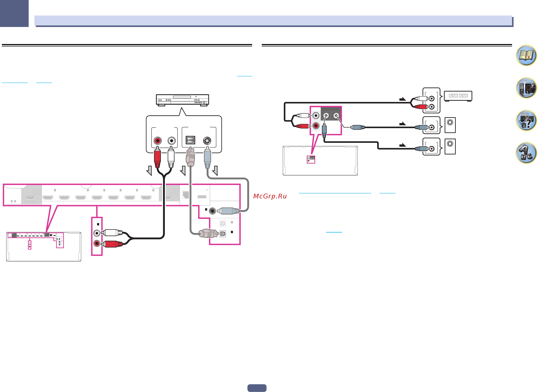This screenshot has width=538, height=392.
Task: Open the remote control and receiver features icon
Action: coord(526,88)
